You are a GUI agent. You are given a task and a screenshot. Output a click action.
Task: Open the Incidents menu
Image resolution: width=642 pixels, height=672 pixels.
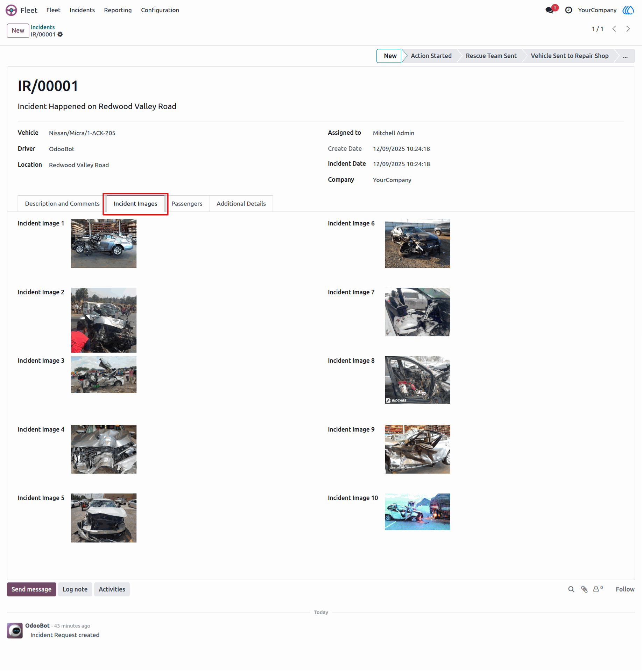(82, 10)
